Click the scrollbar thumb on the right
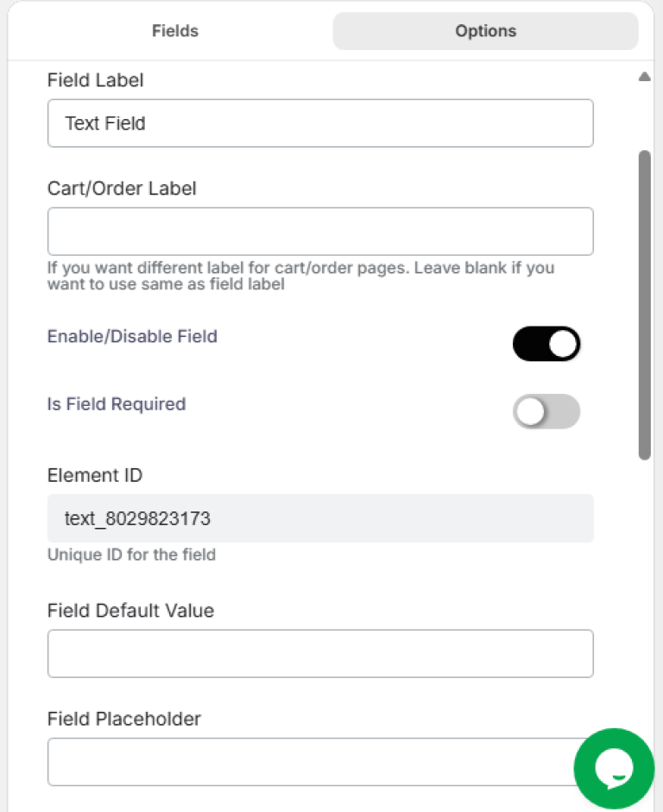 (x=646, y=302)
